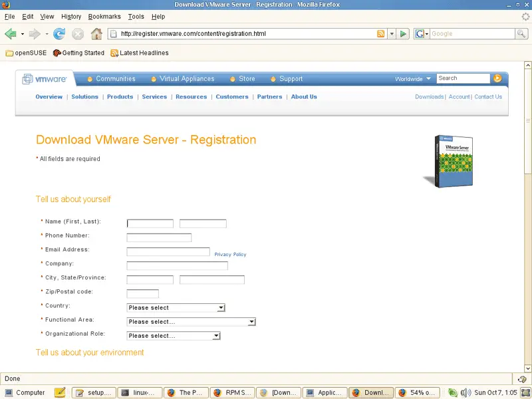
Task: Switch to 'Applic...' taskbar window
Action: 325,392
